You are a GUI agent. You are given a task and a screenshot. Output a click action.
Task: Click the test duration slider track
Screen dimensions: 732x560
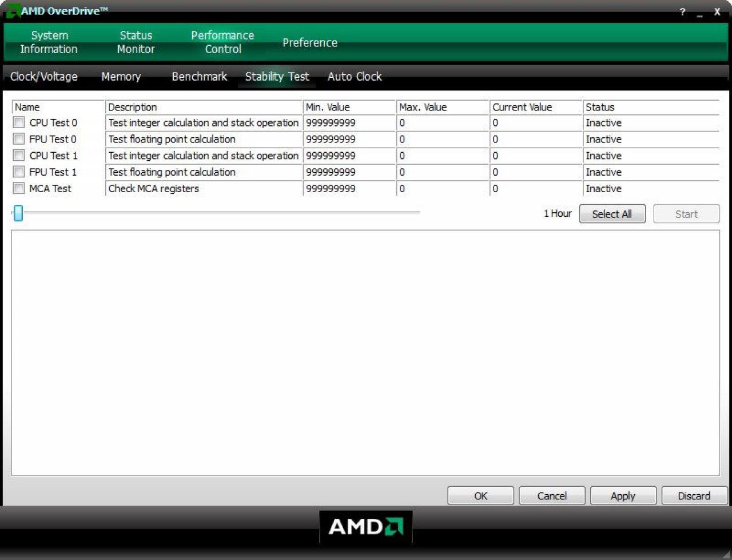pos(216,212)
